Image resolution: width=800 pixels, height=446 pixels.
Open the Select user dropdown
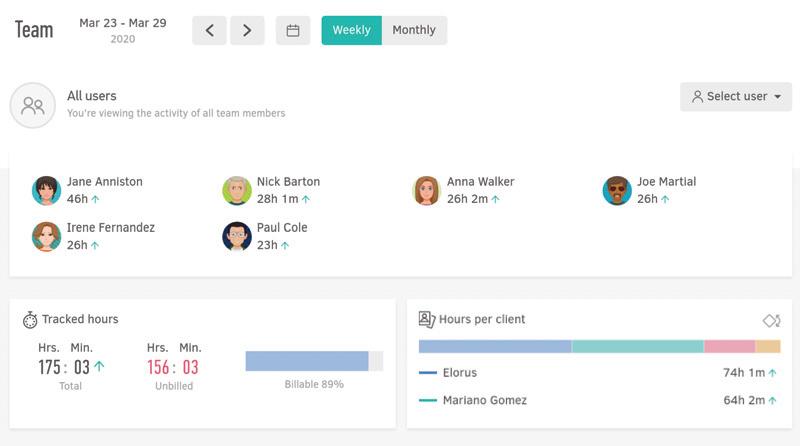[736, 97]
